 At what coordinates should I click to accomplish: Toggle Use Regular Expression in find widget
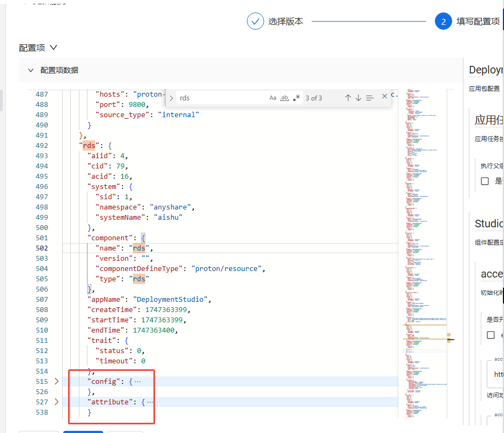297,98
